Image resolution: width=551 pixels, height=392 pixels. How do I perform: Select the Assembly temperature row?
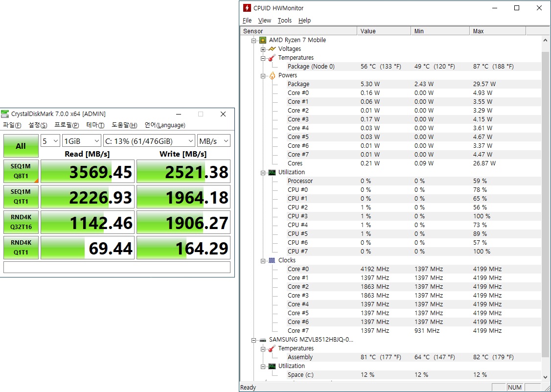pos(413,357)
